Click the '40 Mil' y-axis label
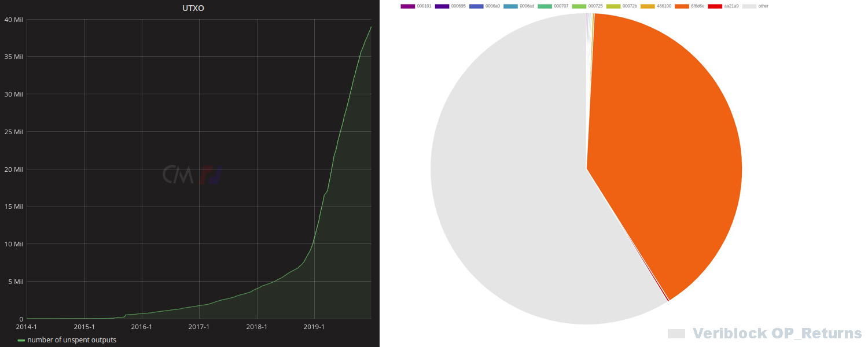Screen dimensions: 868x347 coord(13,19)
